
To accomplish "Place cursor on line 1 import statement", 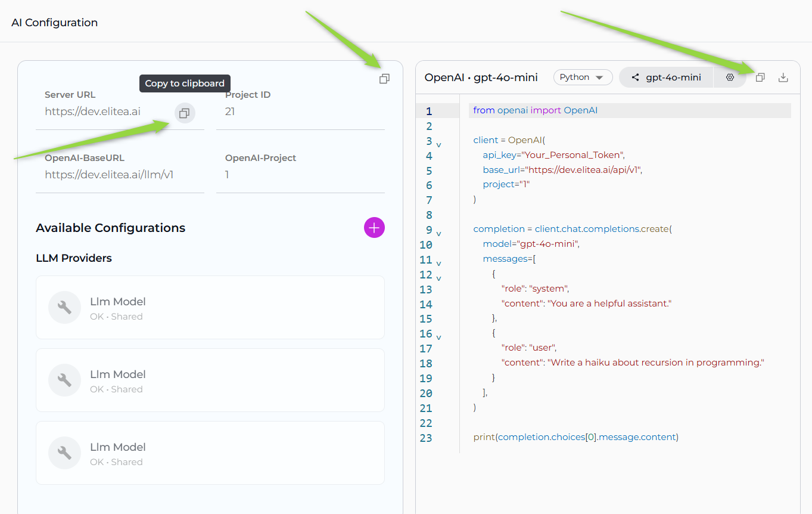I will pyautogui.click(x=535, y=110).
